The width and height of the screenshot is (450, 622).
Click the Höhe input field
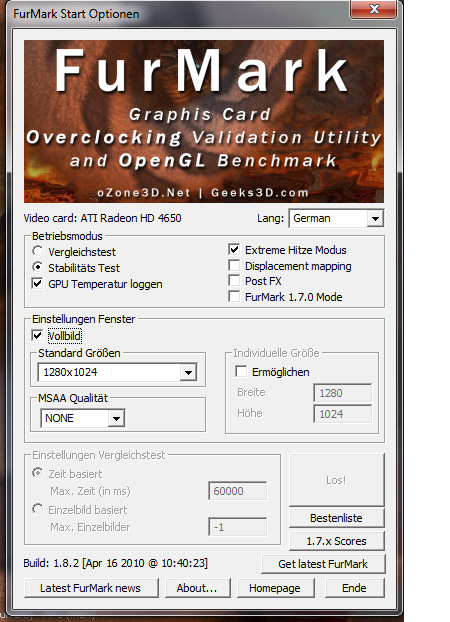(342, 414)
